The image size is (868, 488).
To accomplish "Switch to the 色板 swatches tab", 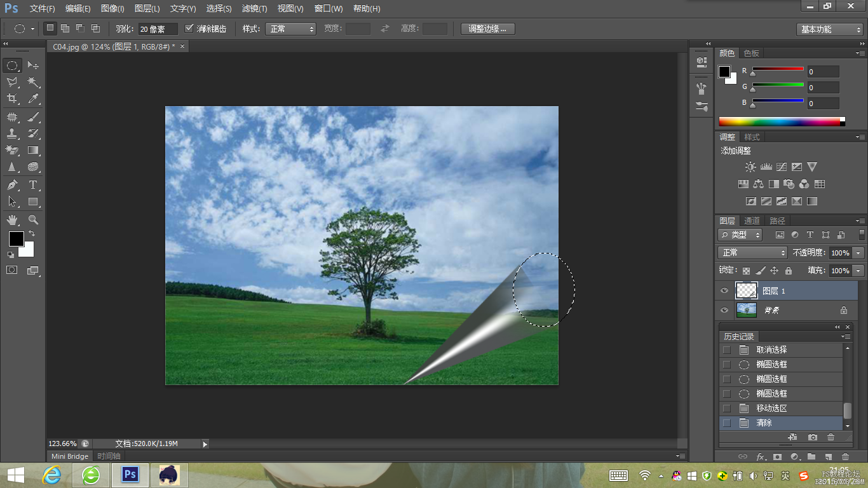I will coord(752,53).
